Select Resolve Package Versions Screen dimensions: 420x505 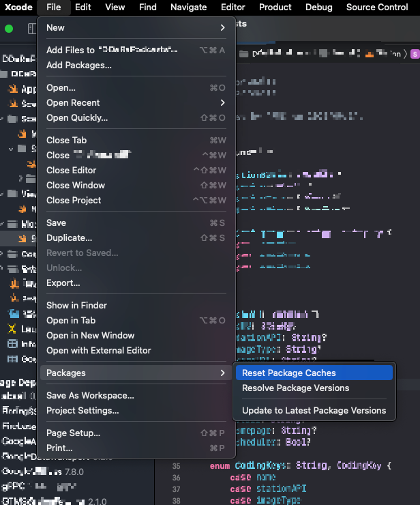[x=314, y=388]
